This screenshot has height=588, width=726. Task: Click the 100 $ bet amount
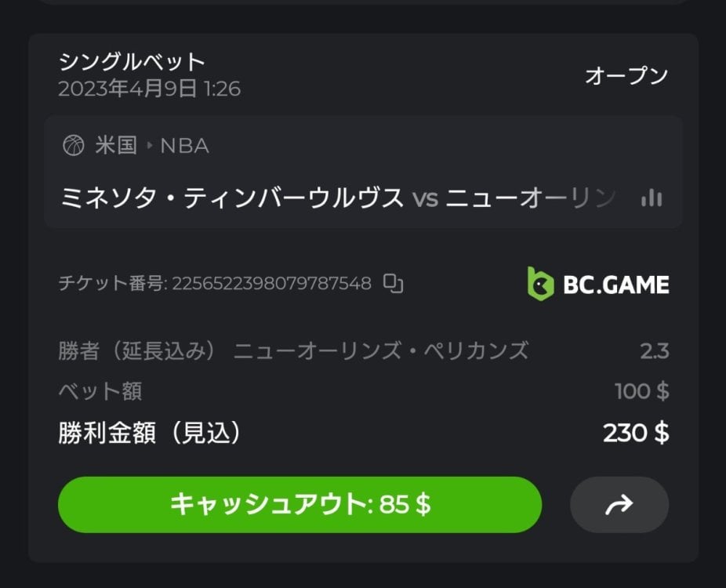tap(641, 390)
